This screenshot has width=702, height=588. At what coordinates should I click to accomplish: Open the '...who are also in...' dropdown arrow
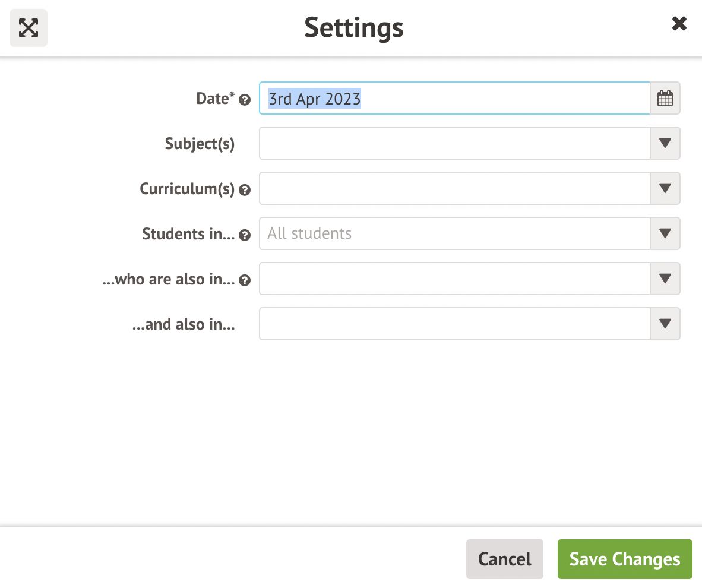665,279
